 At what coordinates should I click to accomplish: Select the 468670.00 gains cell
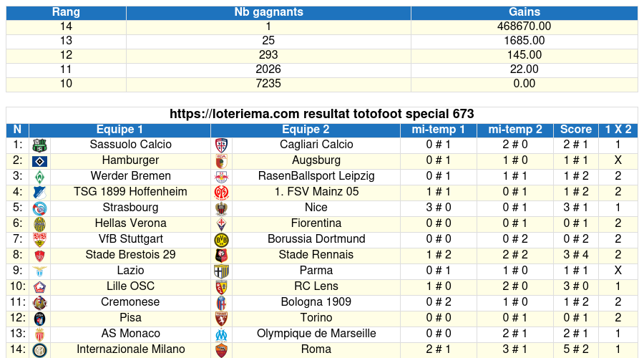[525, 26]
